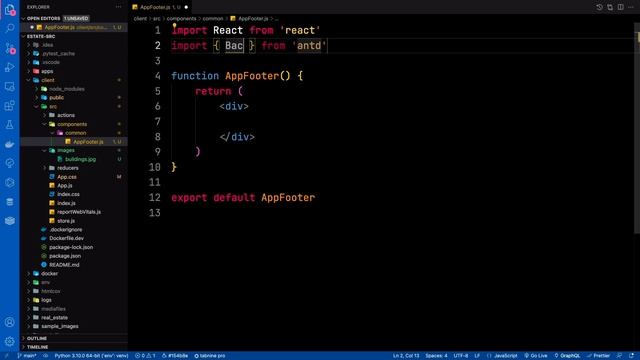Image resolution: width=640 pixels, height=360 pixels.
Task: Click the light bulb on line 1
Action: coord(174,25)
